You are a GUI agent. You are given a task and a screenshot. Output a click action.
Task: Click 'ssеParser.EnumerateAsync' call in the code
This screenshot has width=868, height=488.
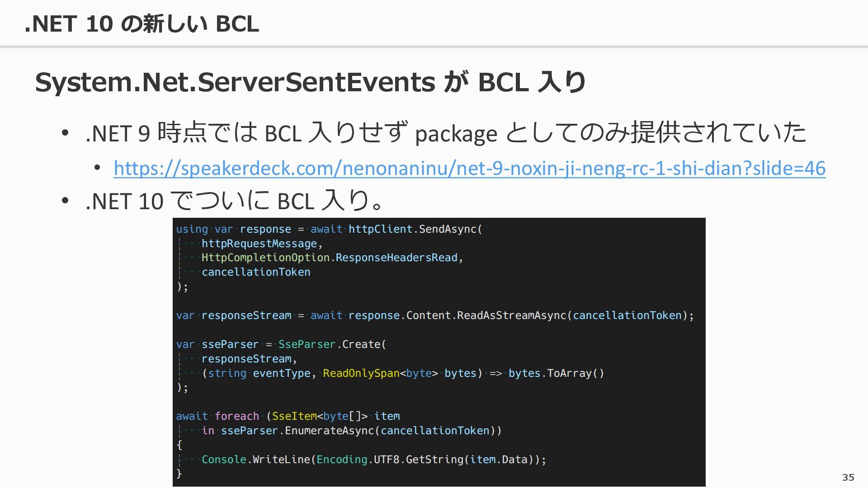(x=297, y=431)
